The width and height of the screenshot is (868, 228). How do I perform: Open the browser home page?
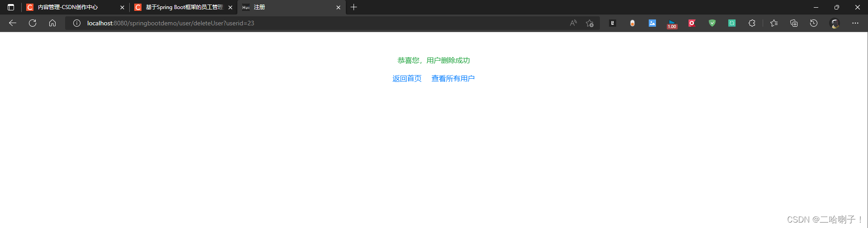(x=52, y=23)
